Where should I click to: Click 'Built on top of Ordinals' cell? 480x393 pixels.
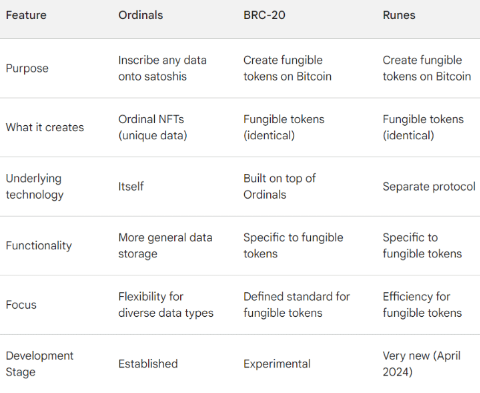(x=279, y=186)
